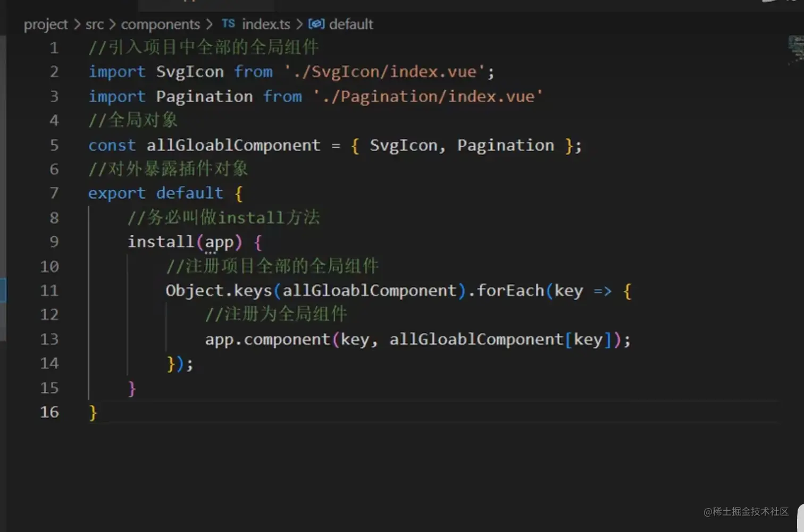Click the 'const' keyword on line 5
This screenshot has height=532, width=804.
112,145
